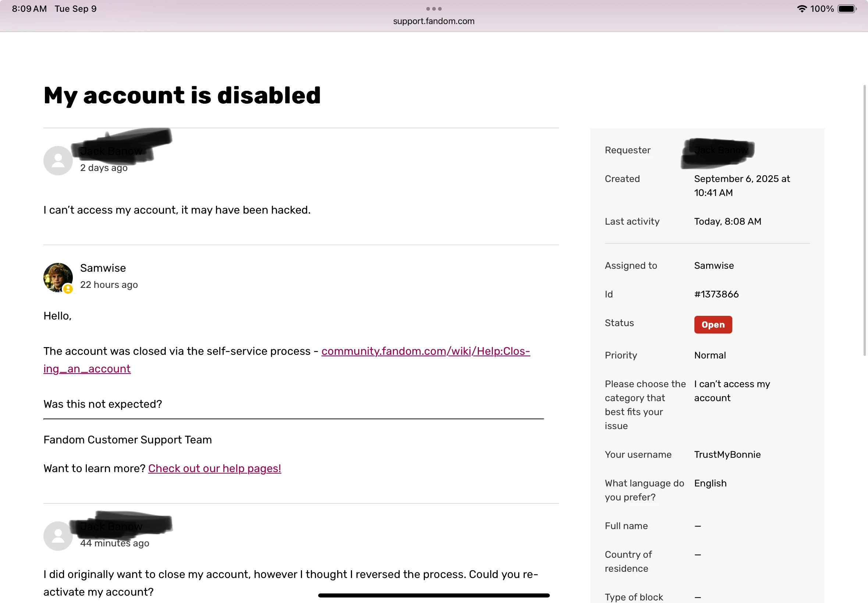Open 'Check out our help pages!' link
Image resolution: width=868 pixels, height=603 pixels.
pos(214,468)
